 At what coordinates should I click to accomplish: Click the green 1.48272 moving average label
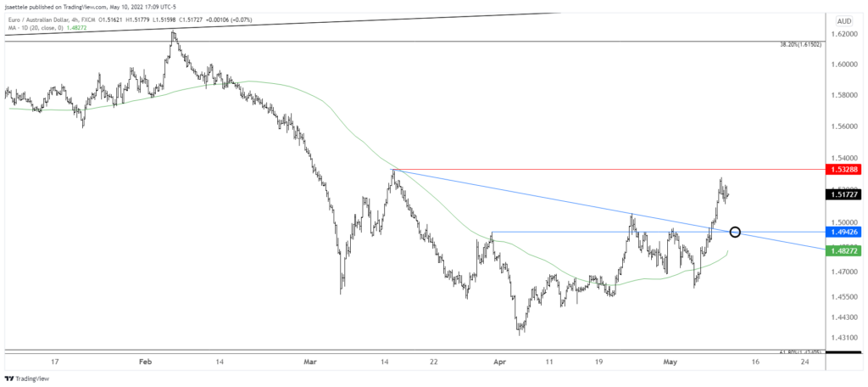[x=842, y=251]
